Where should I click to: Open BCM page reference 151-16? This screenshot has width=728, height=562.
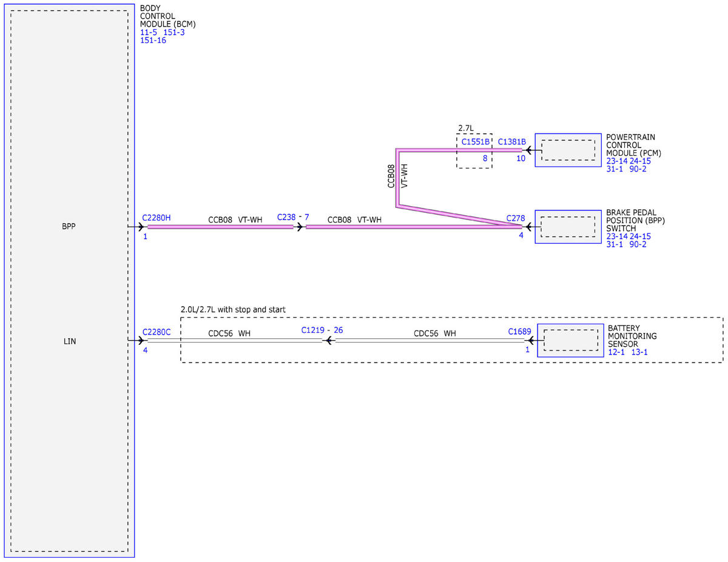click(x=153, y=41)
